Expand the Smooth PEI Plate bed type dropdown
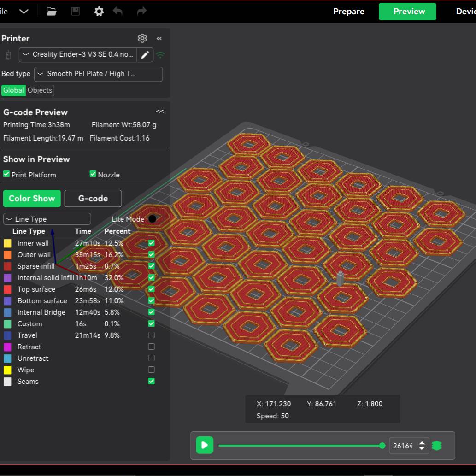Screen dimensions: 476x476 coord(98,74)
